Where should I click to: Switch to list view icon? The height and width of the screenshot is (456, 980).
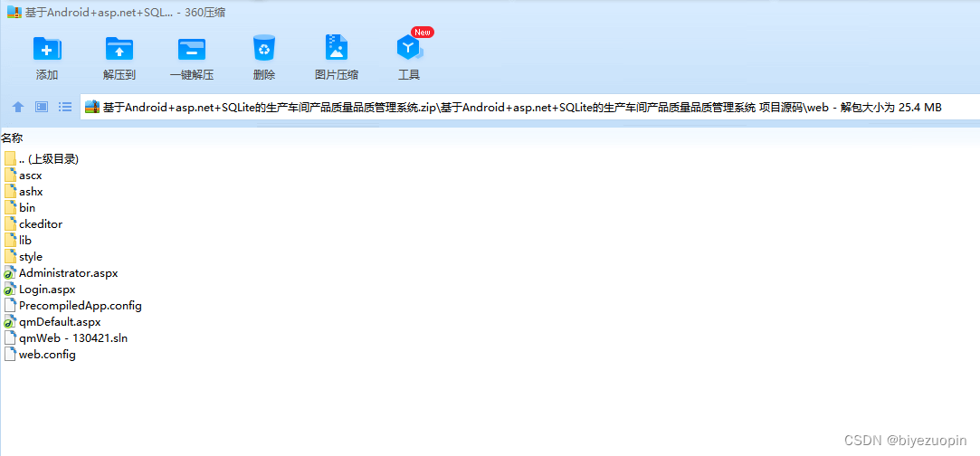(65, 107)
